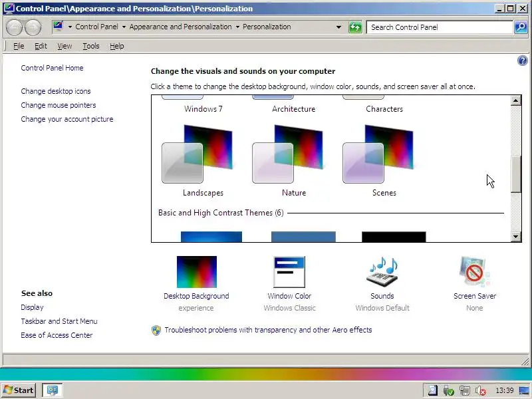The width and height of the screenshot is (532, 399).
Task: Open Sounds settings icon
Action: 382,272
